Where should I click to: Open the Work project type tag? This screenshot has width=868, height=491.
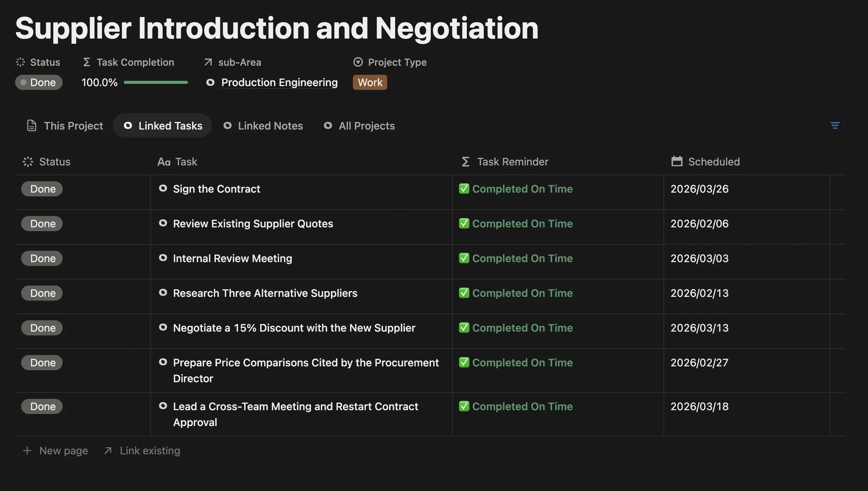pyautogui.click(x=370, y=82)
